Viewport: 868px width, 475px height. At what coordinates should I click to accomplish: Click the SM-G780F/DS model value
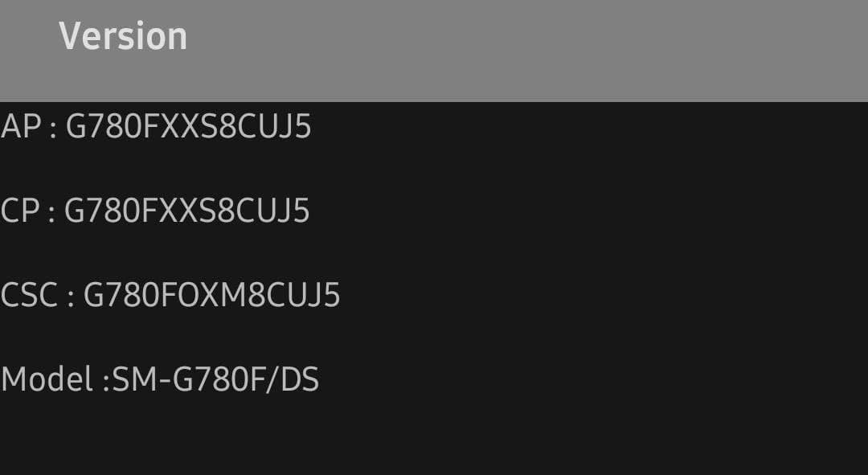[216, 380]
